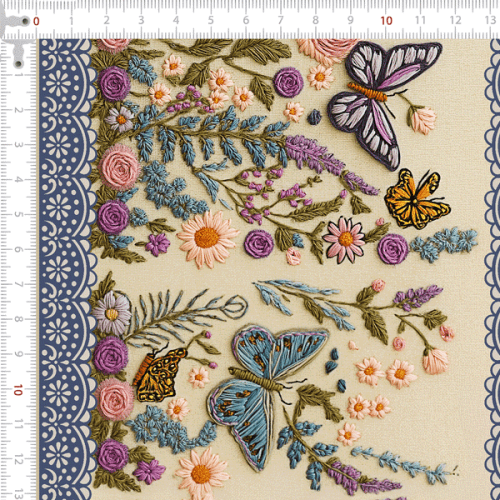The height and width of the screenshot is (500, 500).
Task: Click the metal rivet beside the ruler's zero
Action: tap(25, 21)
